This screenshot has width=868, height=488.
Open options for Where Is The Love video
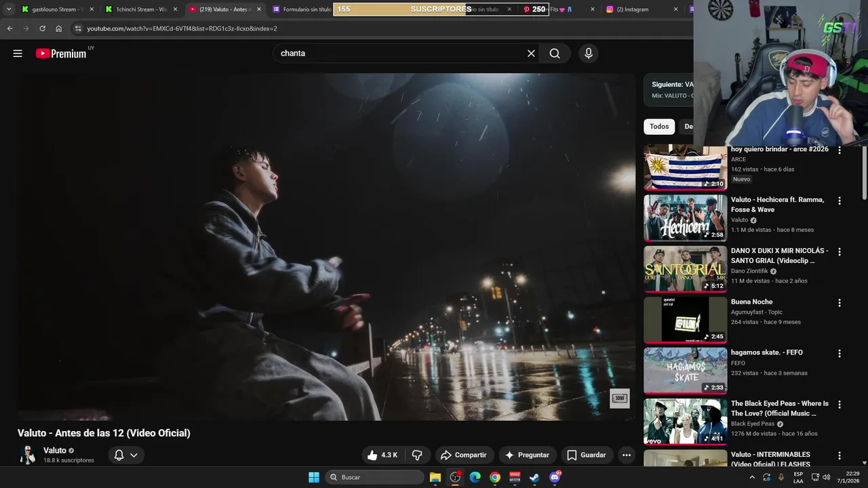coord(840,405)
